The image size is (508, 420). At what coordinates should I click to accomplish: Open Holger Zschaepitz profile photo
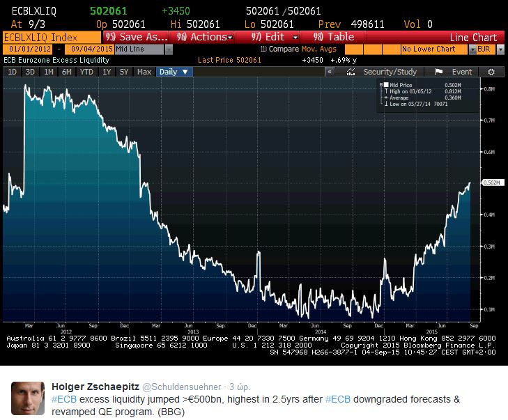point(27,398)
